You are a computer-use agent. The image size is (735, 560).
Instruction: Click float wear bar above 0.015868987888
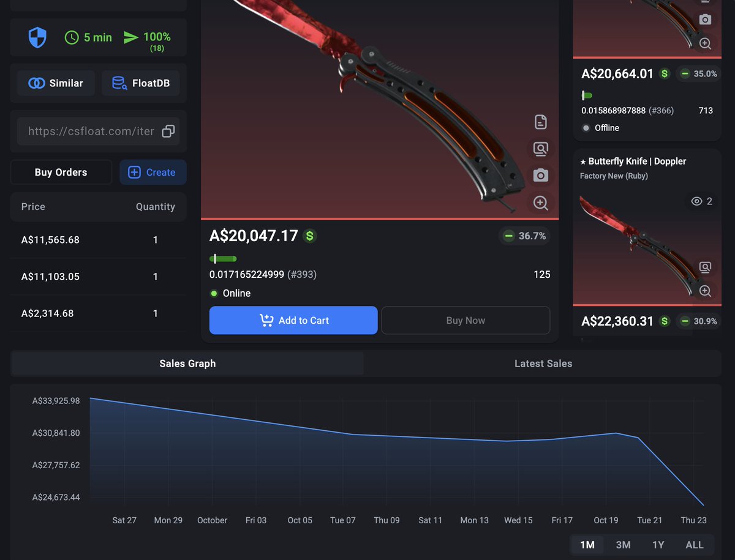coord(587,95)
